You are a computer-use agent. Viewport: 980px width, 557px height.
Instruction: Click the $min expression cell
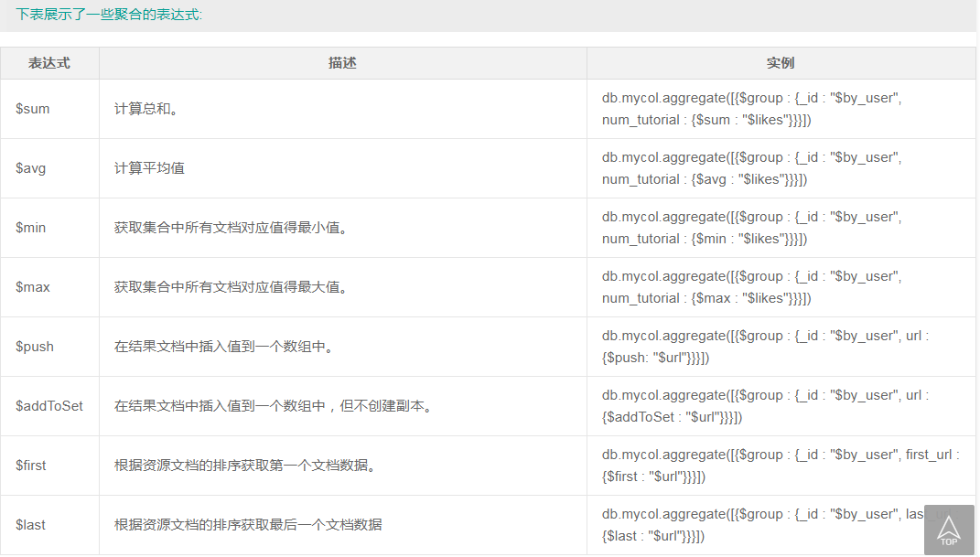point(49,228)
